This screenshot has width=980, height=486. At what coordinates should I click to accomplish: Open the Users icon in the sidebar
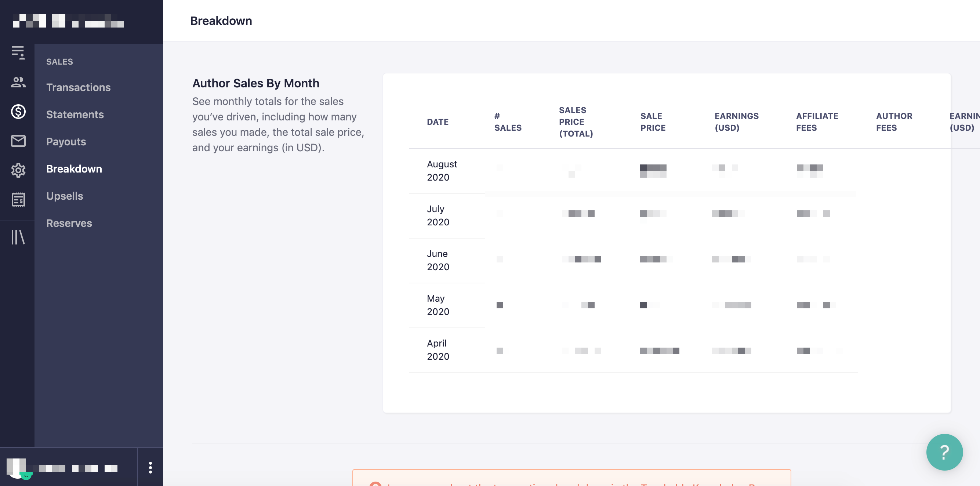tap(18, 82)
